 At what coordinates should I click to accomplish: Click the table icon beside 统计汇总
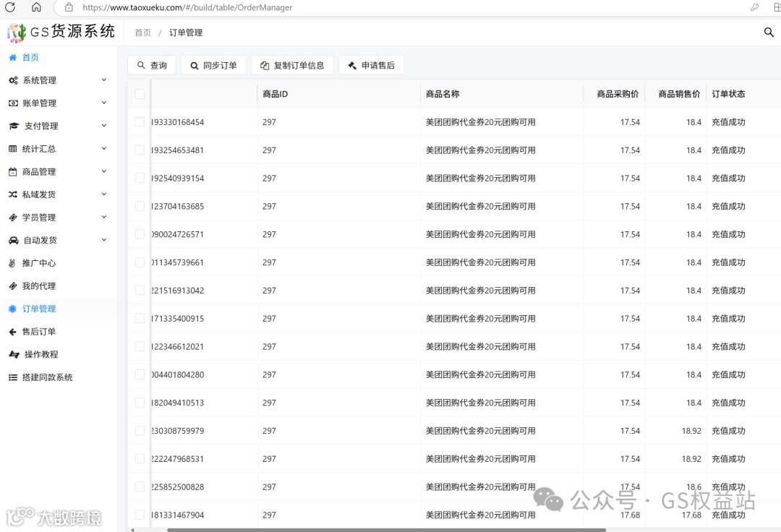pos(13,149)
